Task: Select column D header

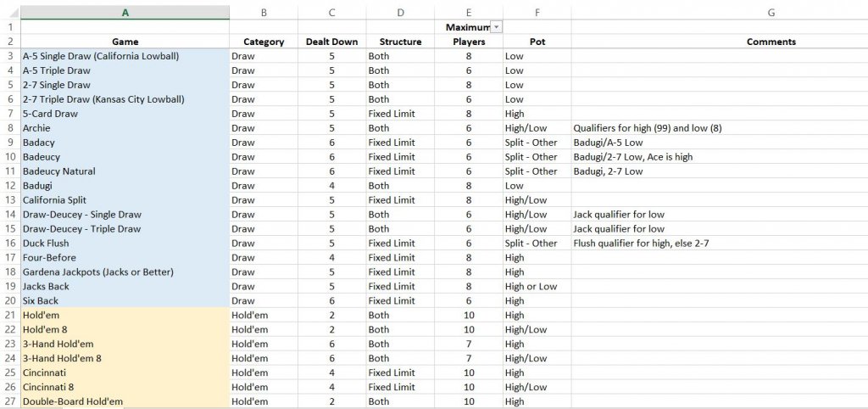Action: (400, 13)
